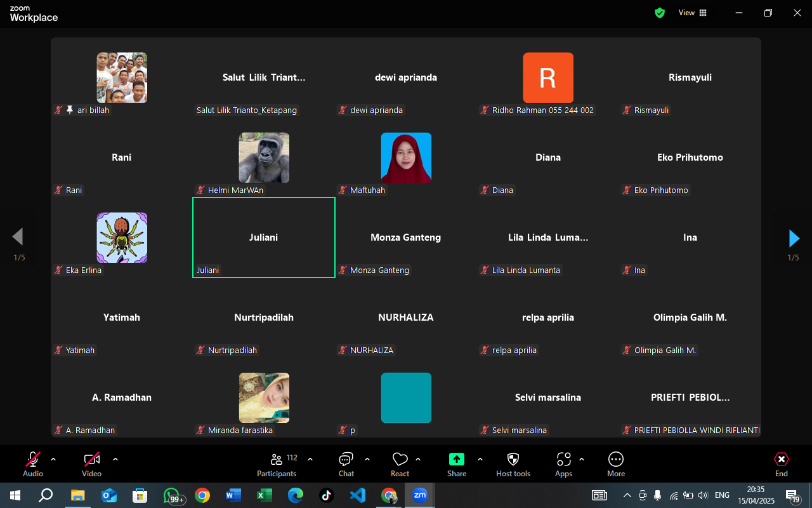The width and height of the screenshot is (812, 508).
Task: Go to next gallery page
Action: coord(794,238)
